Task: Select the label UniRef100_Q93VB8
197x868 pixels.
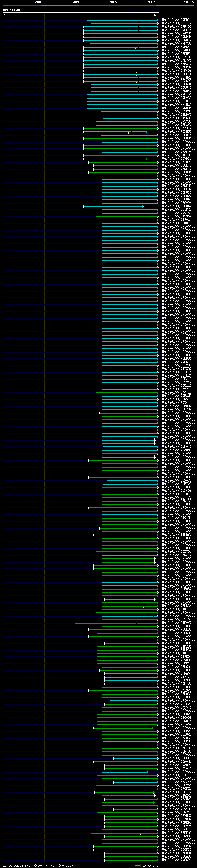Action: (x=177, y=121)
